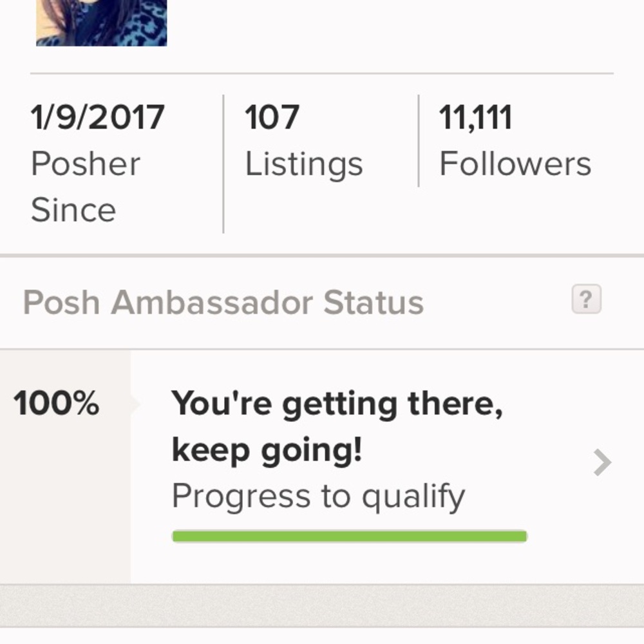
Task: Select the Progress to qualify link
Action: 317,495
